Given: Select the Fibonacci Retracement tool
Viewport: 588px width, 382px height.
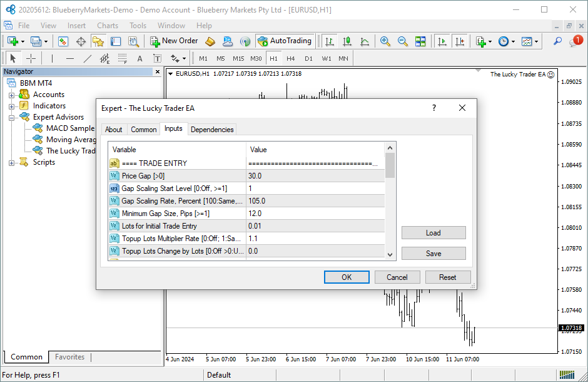Looking at the screenshot, I should coord(122,58).
